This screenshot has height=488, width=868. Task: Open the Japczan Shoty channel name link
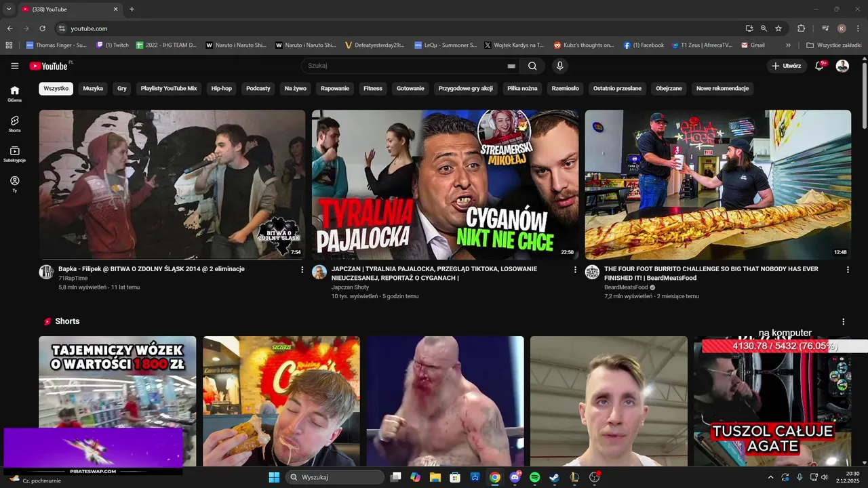click(x=350, y=287)
